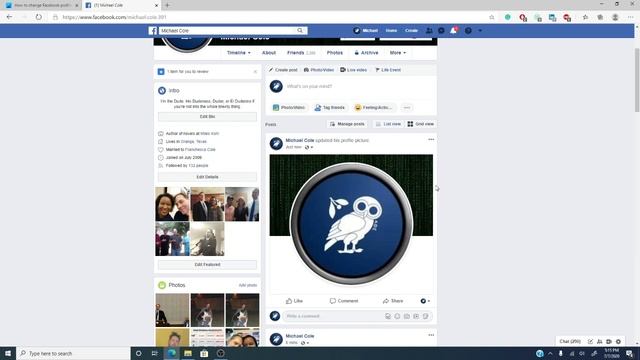Click browser refresh button

tap(38, 17)
